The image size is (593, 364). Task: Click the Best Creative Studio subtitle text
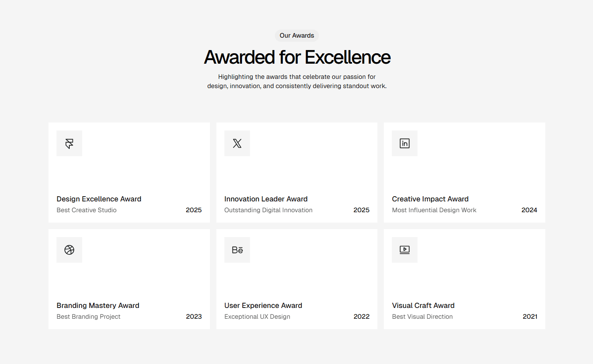(86, 210)
